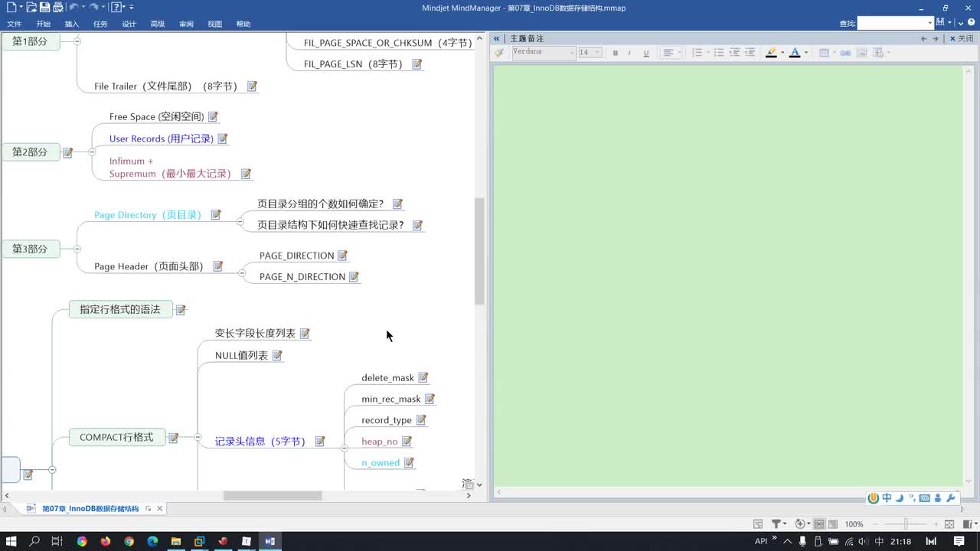Toggle Italic in the notes toolbar
Image resolution: width=980 pixels, height=551 pixels.
tap(629, 53)
